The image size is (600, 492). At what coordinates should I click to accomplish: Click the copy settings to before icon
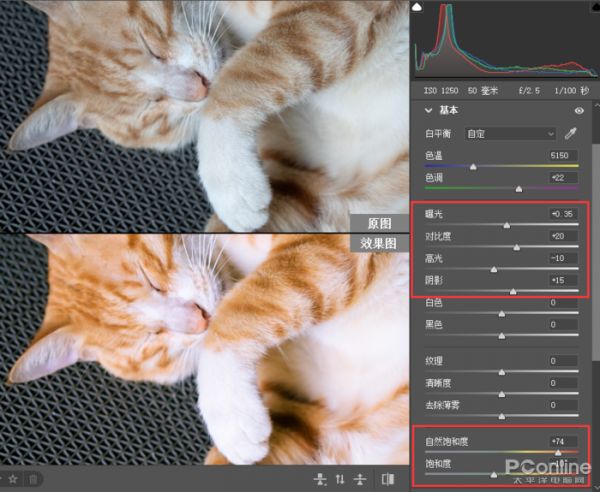[320, 480]
